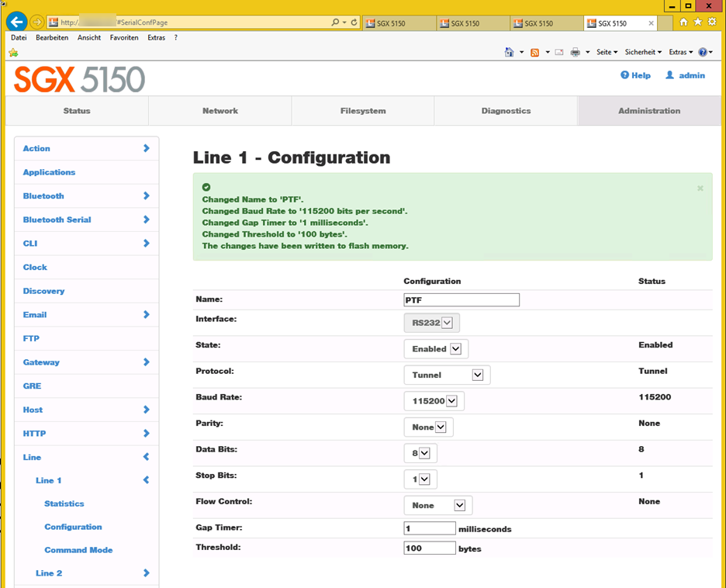Open the Discovery sidebar link
The width and height of the screenshot is (726, 588).
coord(44,291)
